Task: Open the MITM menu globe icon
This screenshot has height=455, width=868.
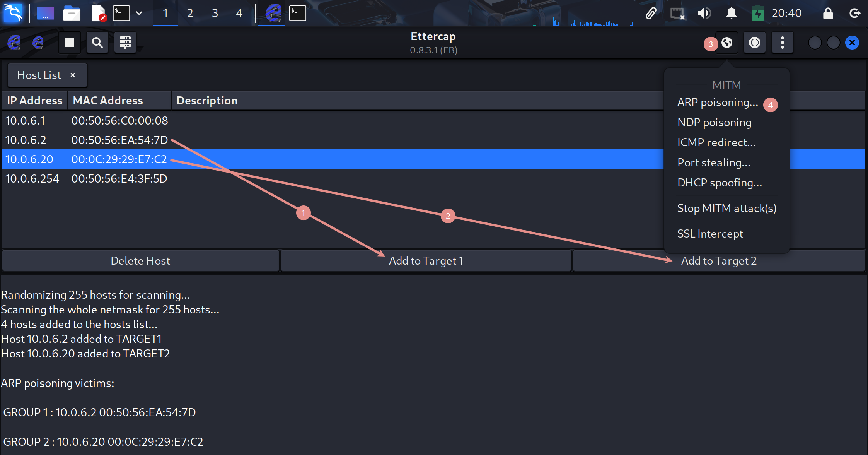Action: point(727,43)
